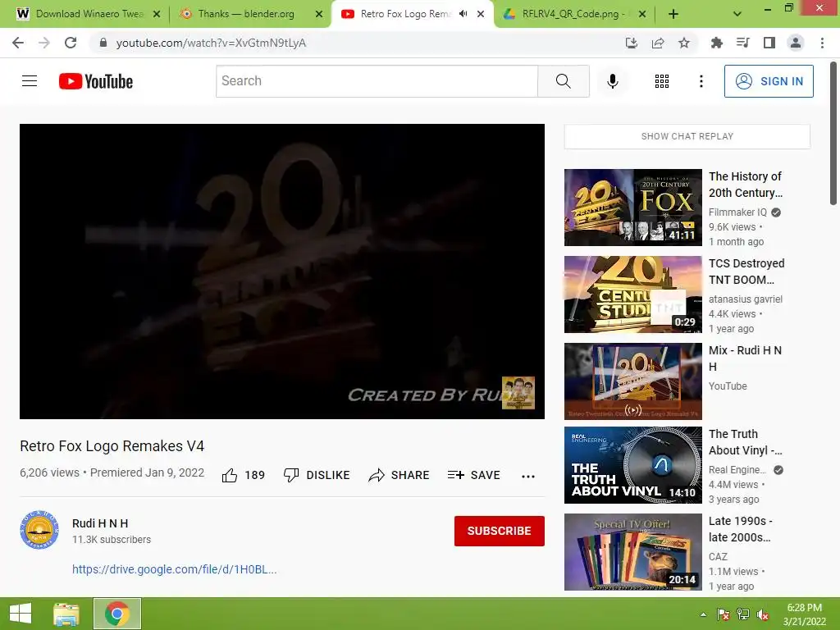
Task: Click The Truth About Vinyl title
Action: (x=745, y=442)
